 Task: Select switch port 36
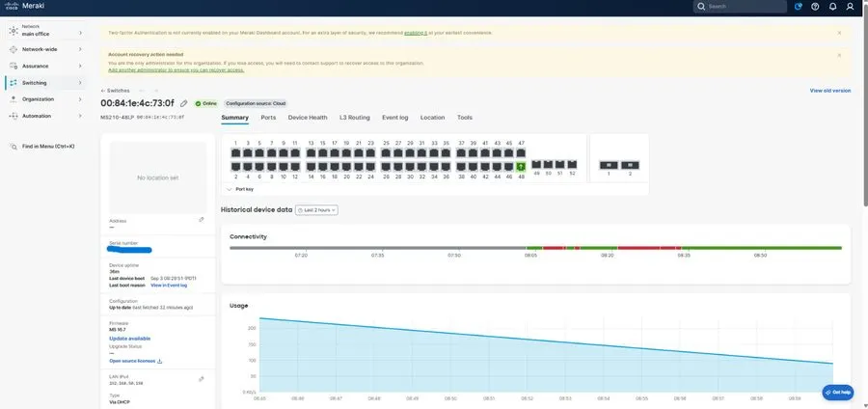[x=446, y=166]
